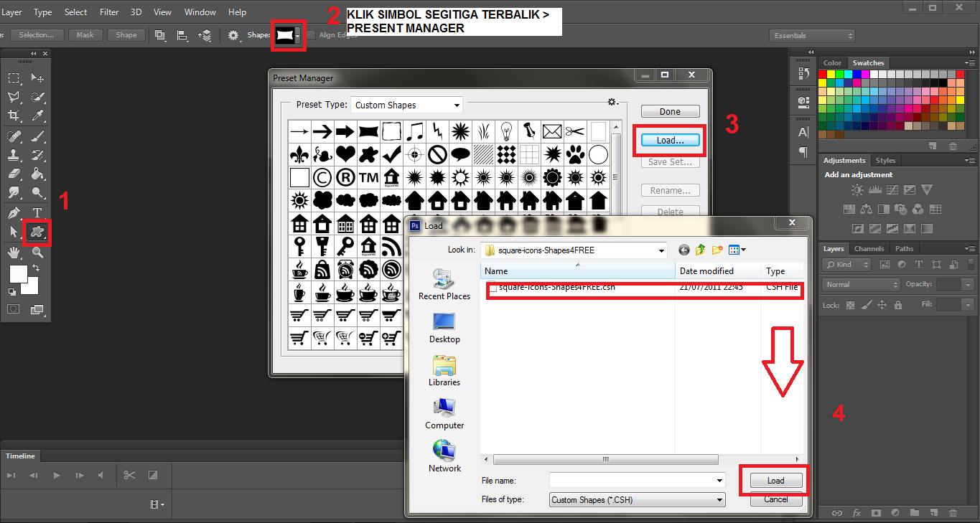Open the Files of type dropdown
The image size is (980, 523).
pyautogui.click(x=636, y=499)
